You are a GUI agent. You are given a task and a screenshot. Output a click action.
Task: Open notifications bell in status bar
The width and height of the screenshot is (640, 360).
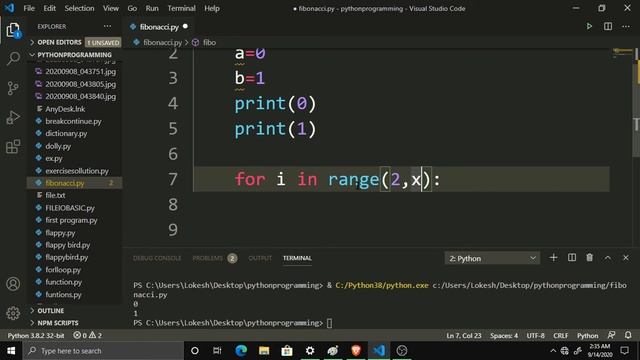tap(628, 336)
